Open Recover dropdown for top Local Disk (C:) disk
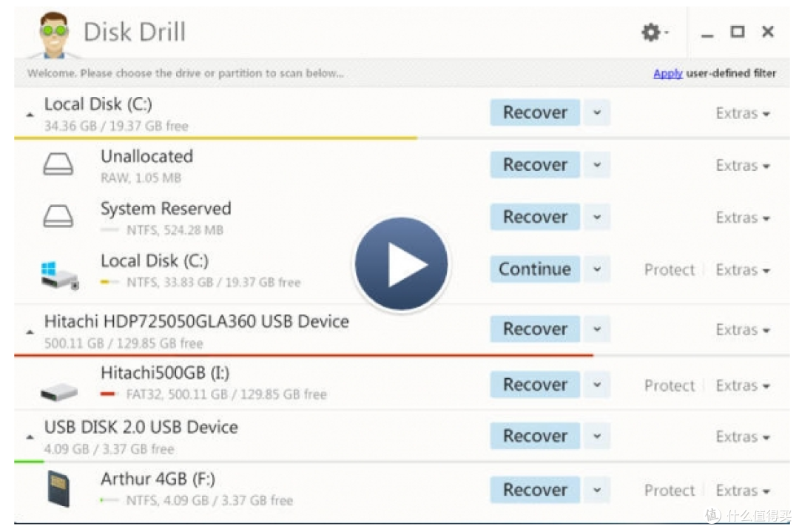799x532 pixels. coord(597,112)
